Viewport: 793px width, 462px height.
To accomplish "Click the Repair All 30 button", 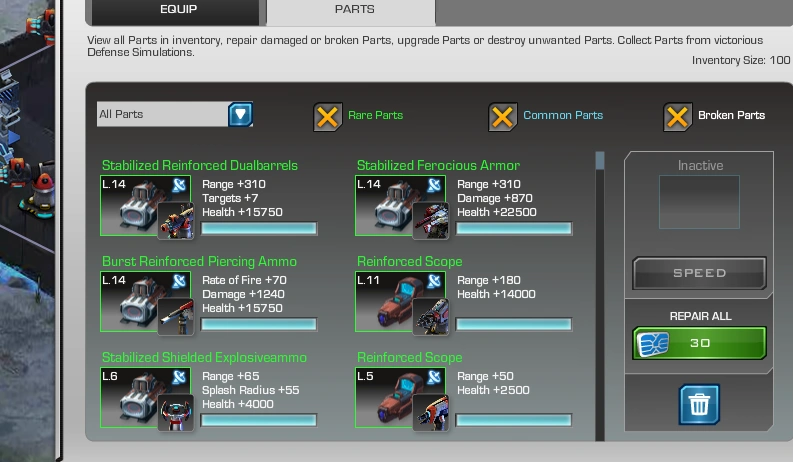I will click(x=699, y=343).
